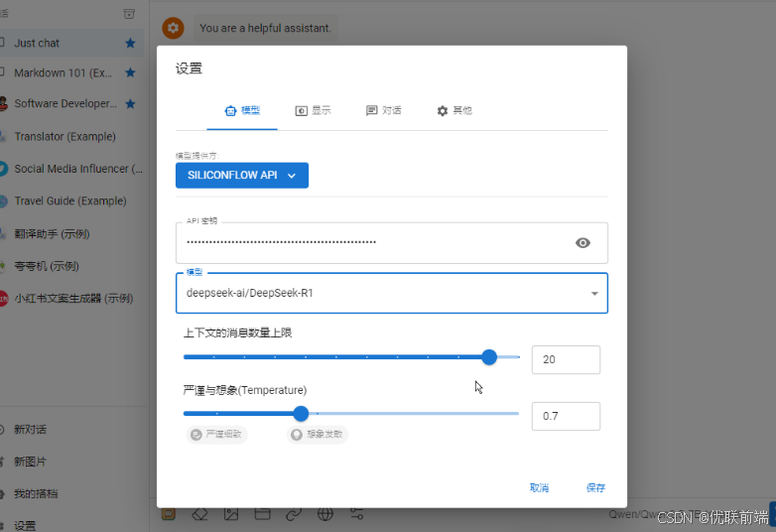776x532 pixels.
Task: Click the globe web-search icon in the chat toolbar
Action: coord(325,515)
